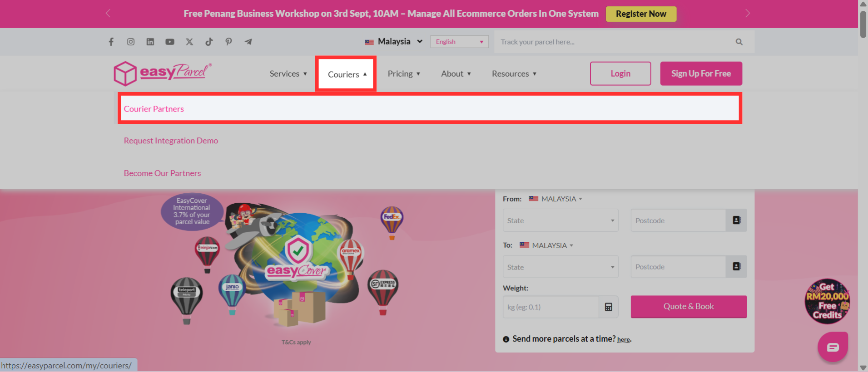Focus the To Postcode field
This screenshot has height=372, width=868.
point(678,266)
